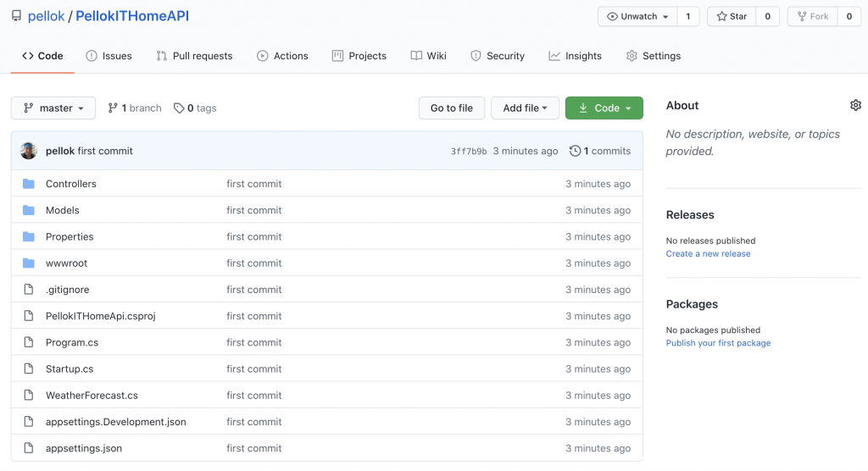Click the file icon next to .gitignore
868x471 pixels.
click(x=29, y=290)
